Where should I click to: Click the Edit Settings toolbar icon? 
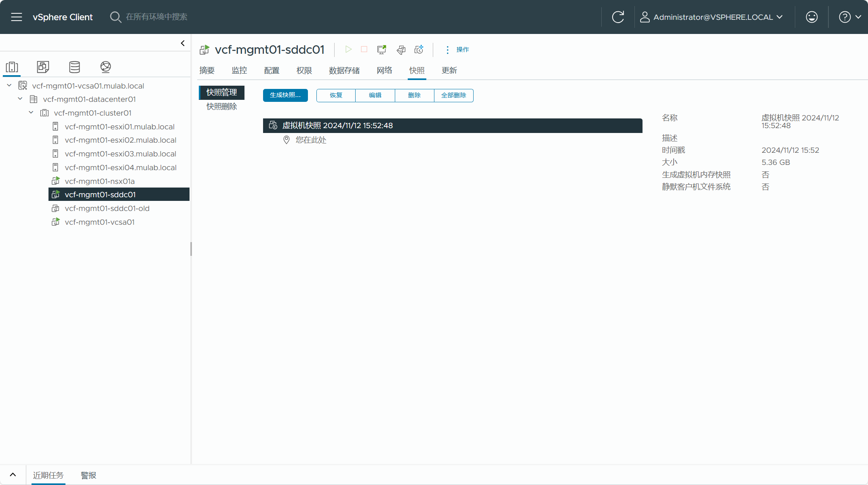click(x=401, y=49)
